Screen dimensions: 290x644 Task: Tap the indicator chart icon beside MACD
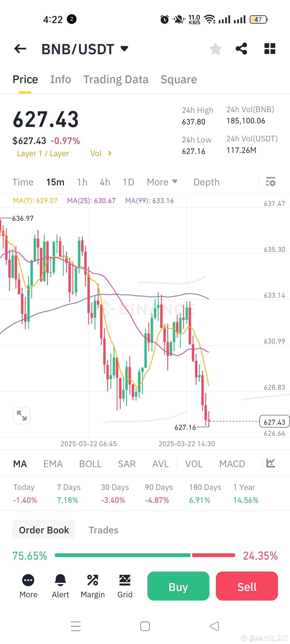pos(270,463)
